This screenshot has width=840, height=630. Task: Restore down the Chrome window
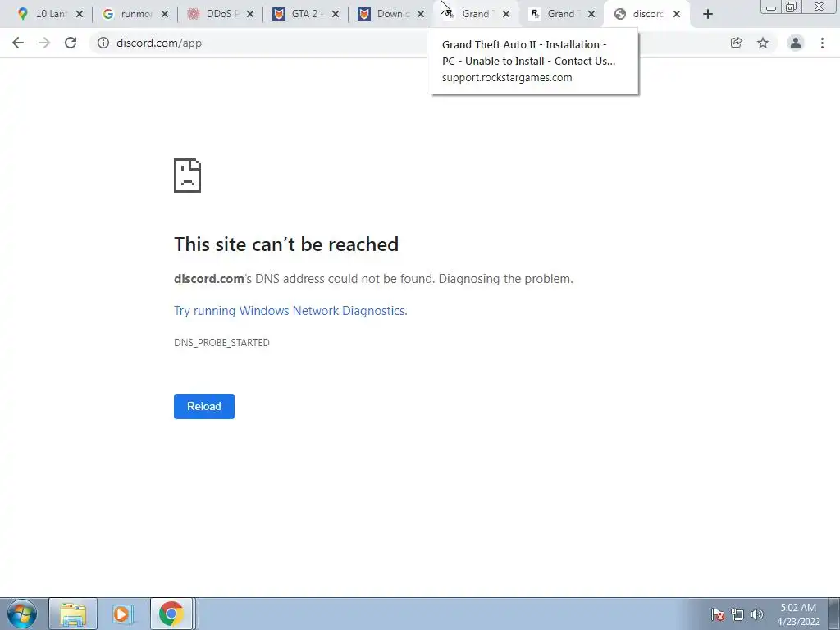coord(791,7)
